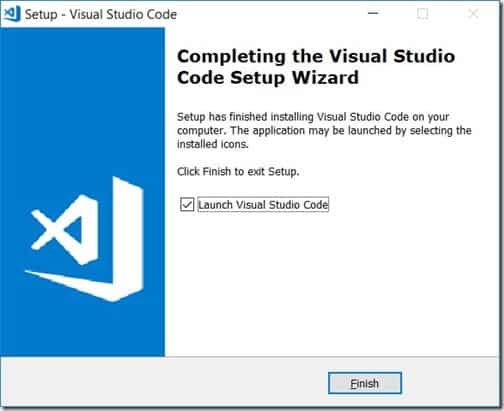The height and width of the screenshot is (411, 504).
Task: Click empty white area below the Launch checkbox
Action: point(330,283)
